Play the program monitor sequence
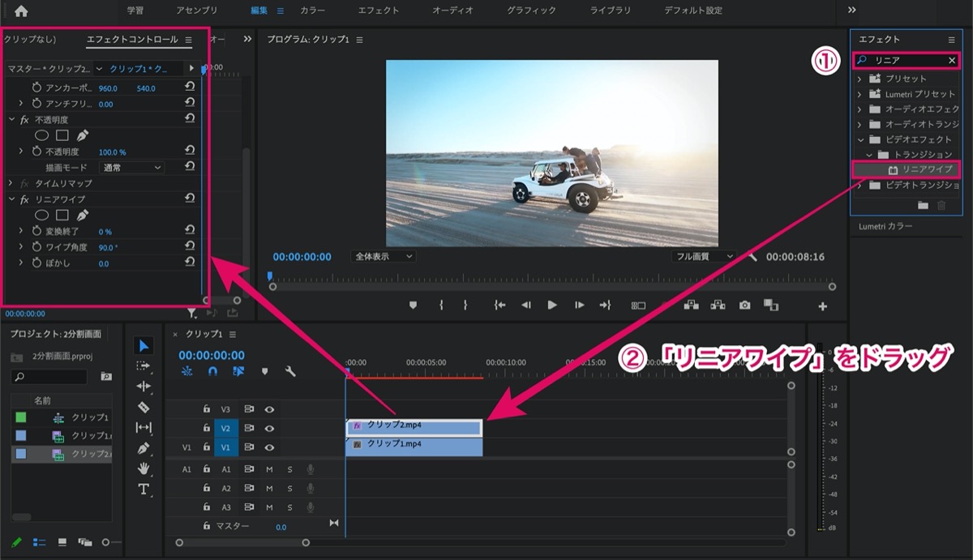This screenshot has height=560, width=973. tap(552, 306)
